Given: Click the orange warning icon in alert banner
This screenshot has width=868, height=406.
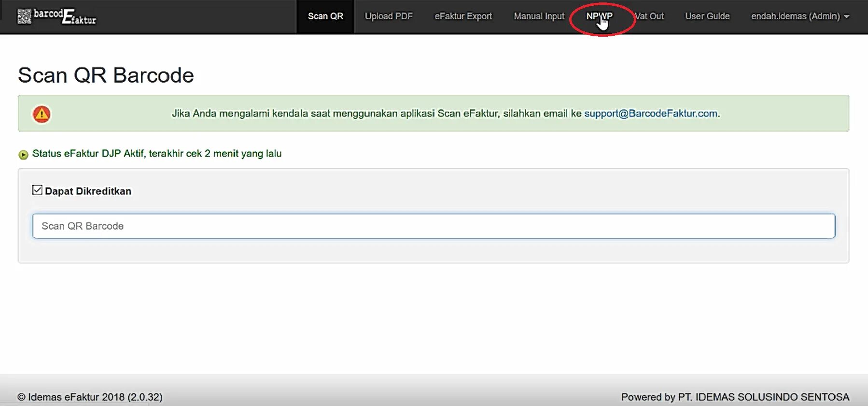Looking at the screenshot, I should pos(42,114).
